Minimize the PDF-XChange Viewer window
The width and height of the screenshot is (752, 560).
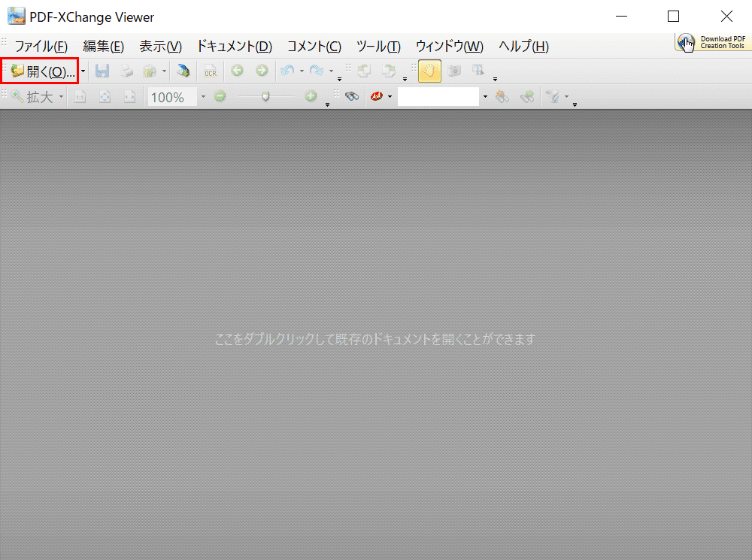coord(622,17)
